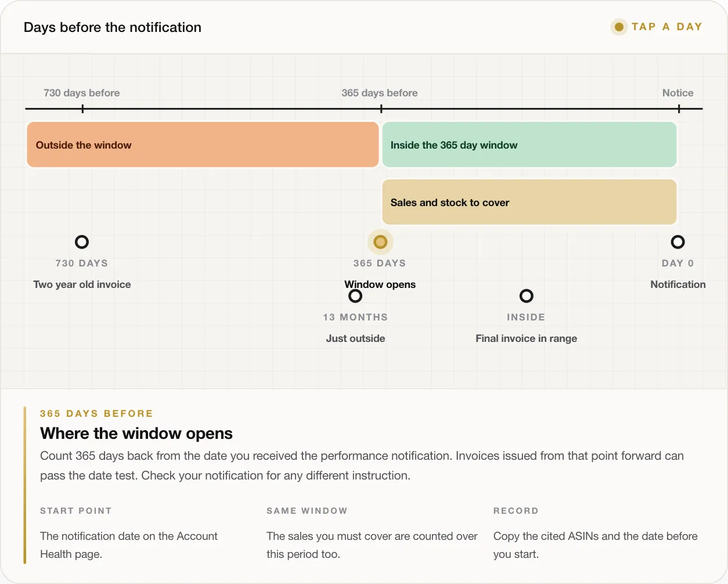Click the 'START POINT' label
Image resolution: width=728 pixels, height=584 pixels.
click(75, 511)
